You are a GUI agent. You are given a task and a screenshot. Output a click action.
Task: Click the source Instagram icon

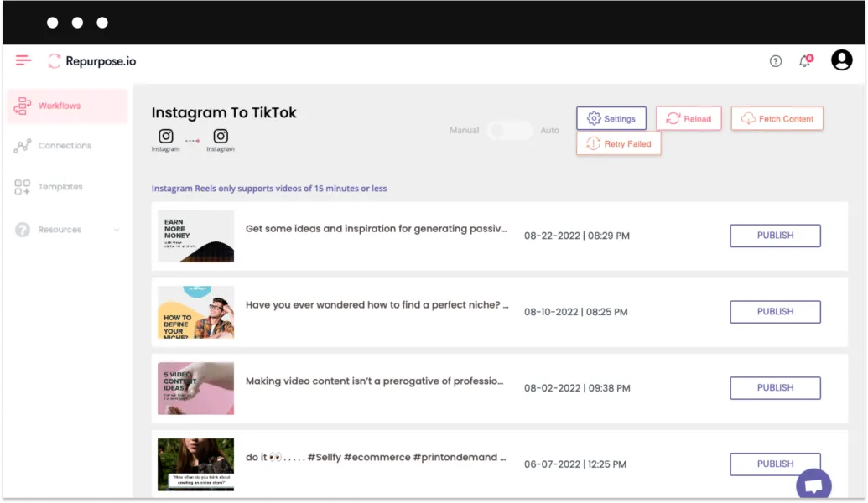point(165,136)
